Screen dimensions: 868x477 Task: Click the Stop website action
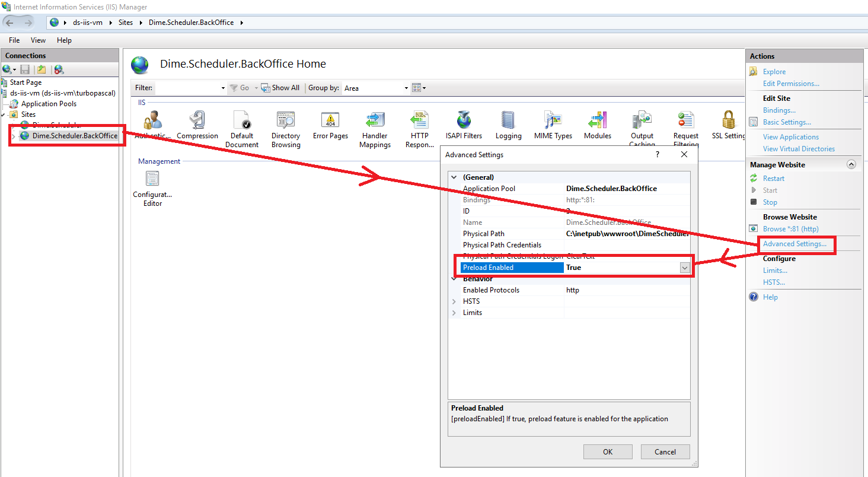[x=770, y=202]
